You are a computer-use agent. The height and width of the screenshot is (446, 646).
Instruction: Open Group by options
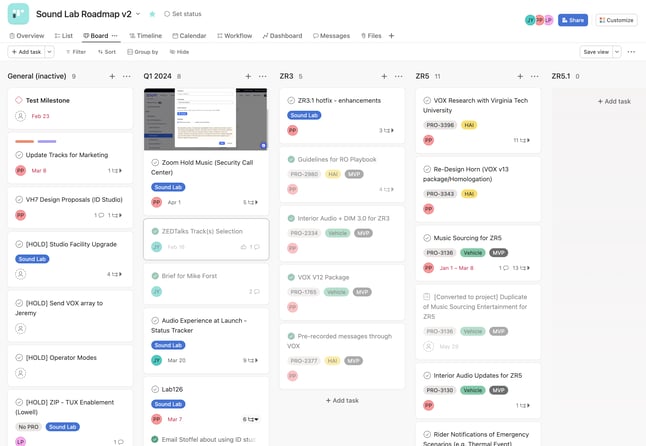click(x=143, y=52)
